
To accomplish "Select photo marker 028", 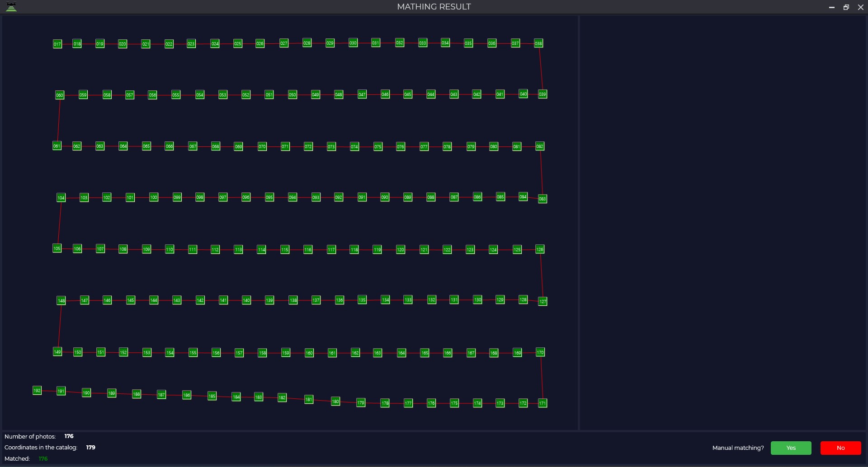I will click(x=307, y=43).
